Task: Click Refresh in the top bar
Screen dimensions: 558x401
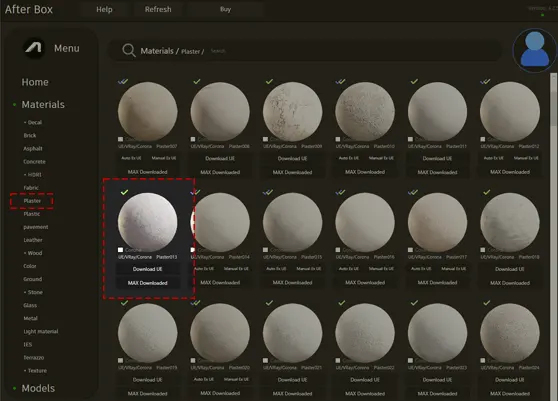Action: point(158,9)
